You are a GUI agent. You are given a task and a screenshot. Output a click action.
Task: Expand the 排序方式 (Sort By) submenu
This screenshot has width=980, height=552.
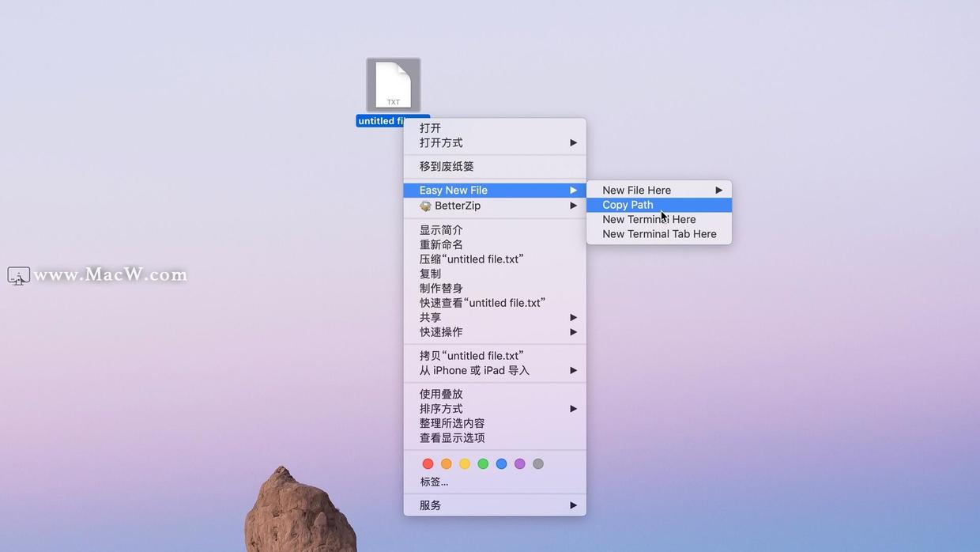(440, 409)
